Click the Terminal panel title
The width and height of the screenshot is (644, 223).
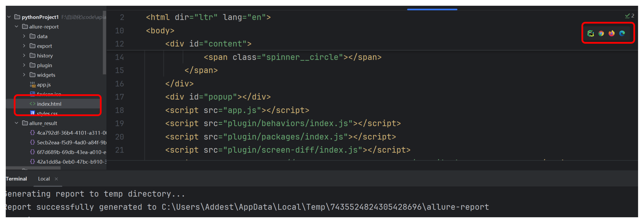pyautogui.click(x=16, y=179)
